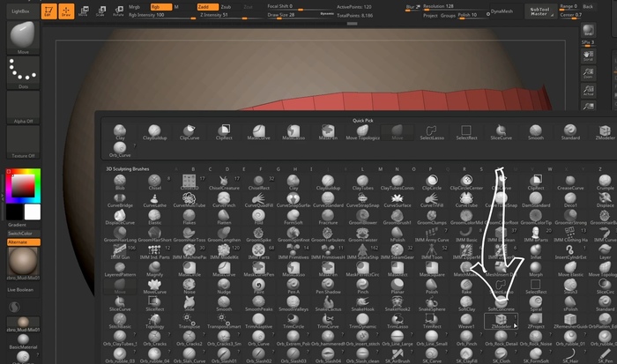This screenshot has height=364, width=617.
Task: Pick Smooth from the Quick Pick row
Action: [536, 132]
